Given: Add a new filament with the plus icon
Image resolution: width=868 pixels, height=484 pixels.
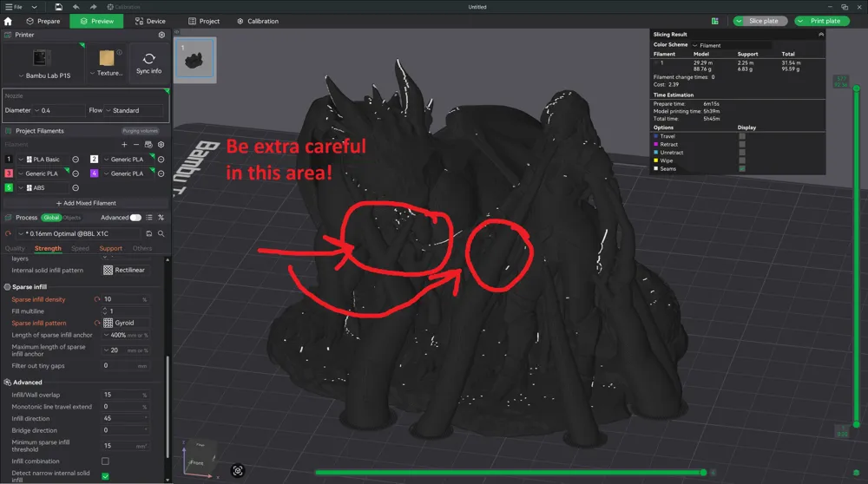Looking at the screenshot, I should coord(124,144).
